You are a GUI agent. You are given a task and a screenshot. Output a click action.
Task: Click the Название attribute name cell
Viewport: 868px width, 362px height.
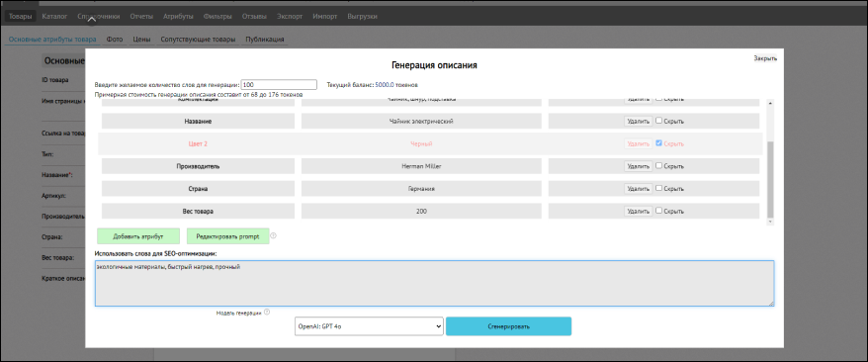(198, 121)
